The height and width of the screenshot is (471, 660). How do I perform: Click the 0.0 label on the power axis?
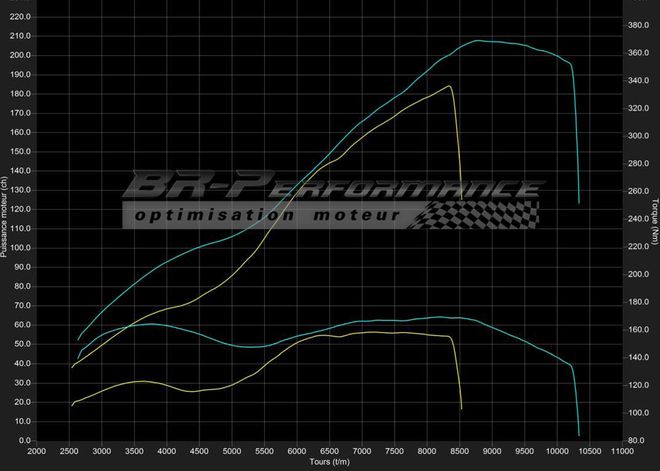pos(24,440)
